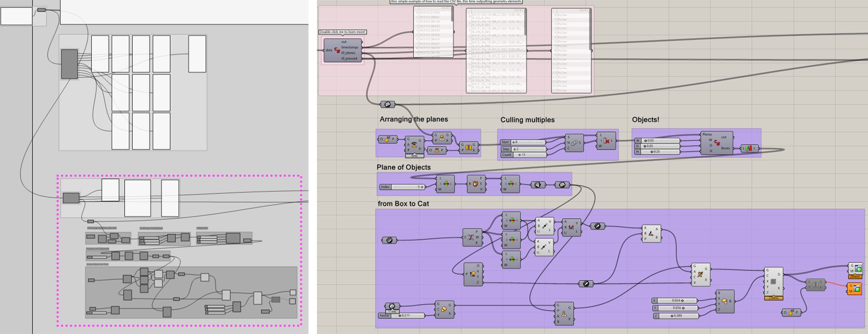Screen dimensions: 868x334
Task: Select the XZ Plane component below the array
Action: point(791,313)
